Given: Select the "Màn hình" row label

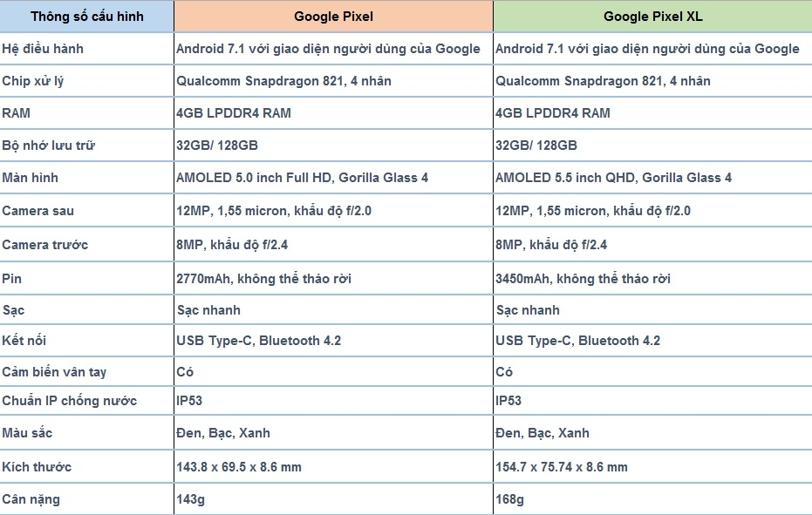Looking at the screenshot, I should 31,178.
